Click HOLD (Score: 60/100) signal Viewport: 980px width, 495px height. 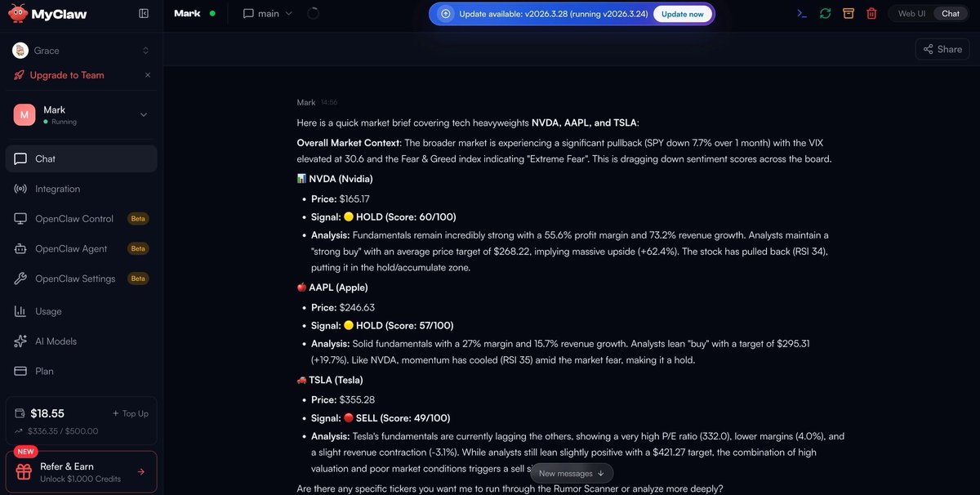click(x=406, y=217)
